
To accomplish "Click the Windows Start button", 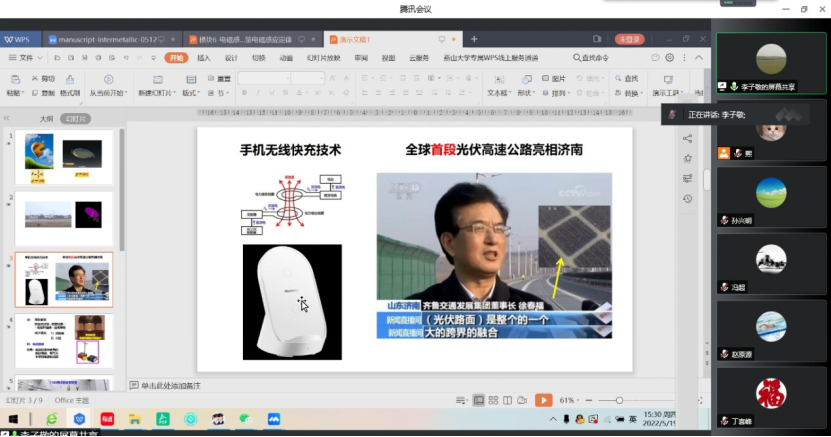I will point(14,418).
